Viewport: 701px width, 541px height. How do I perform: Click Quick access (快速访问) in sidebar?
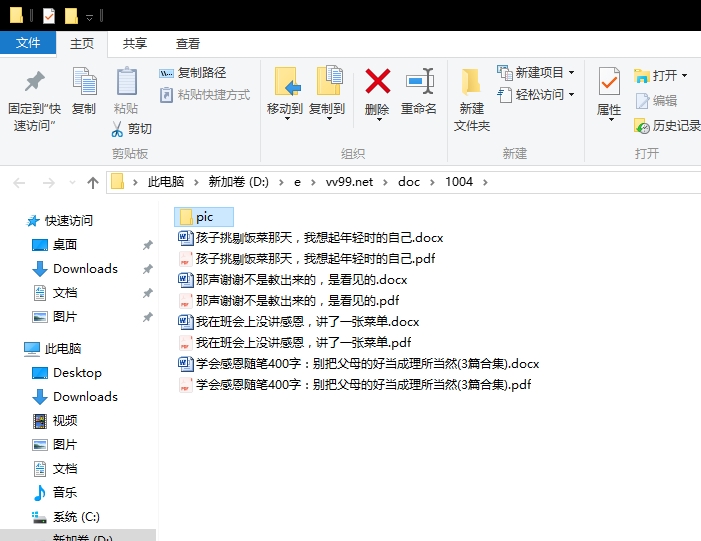coord(60,220)
